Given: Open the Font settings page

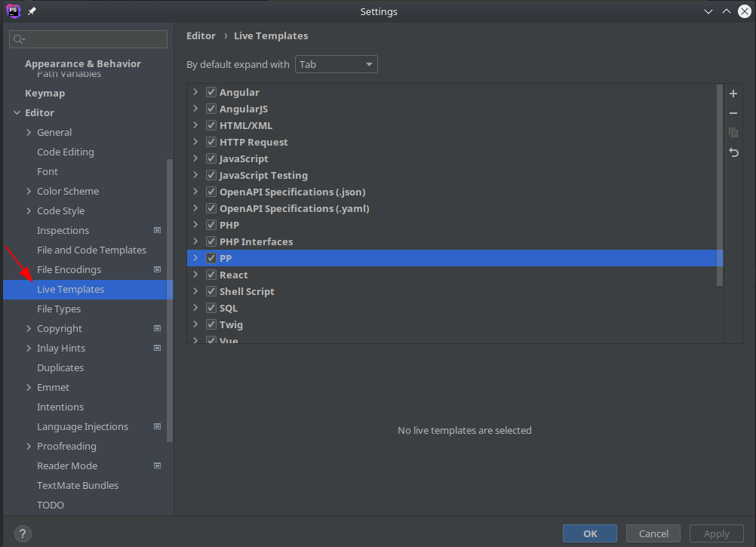Looking at the screenshot, I should coord(48,171).
